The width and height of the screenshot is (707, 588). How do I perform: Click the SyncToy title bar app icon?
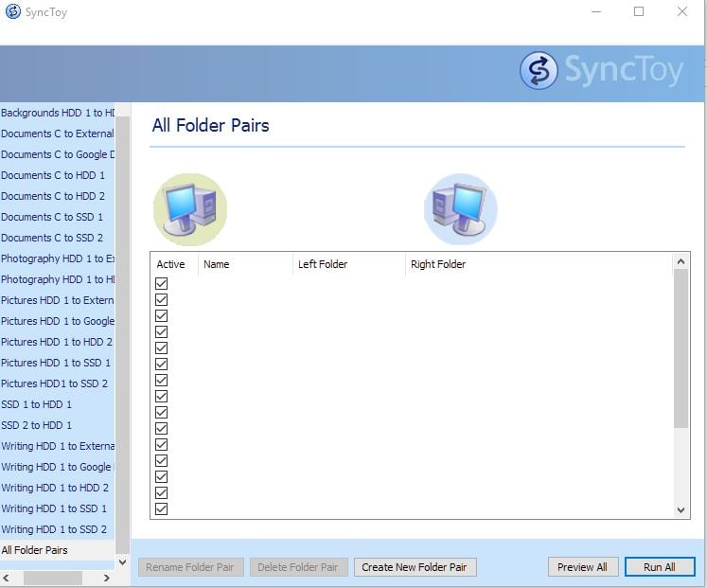click(13, 12)
